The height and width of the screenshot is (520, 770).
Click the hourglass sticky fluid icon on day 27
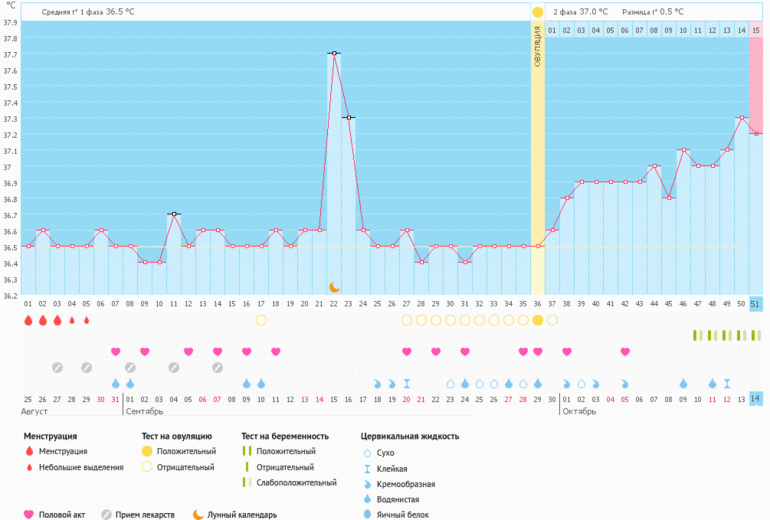pyautogui.click(x=407, y=383)
